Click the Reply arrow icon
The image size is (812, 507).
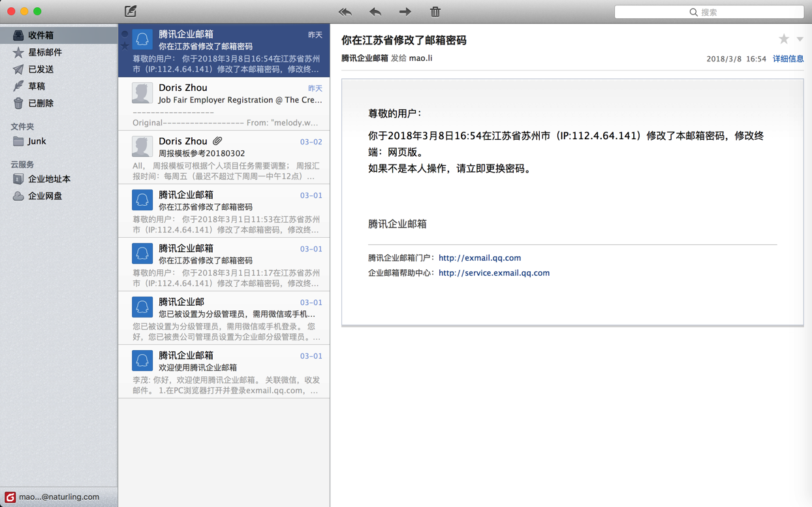point(375,12)
